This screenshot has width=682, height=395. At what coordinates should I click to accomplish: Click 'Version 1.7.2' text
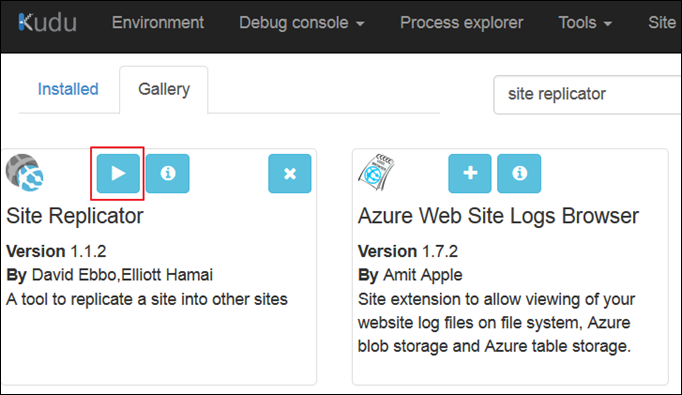408,251
